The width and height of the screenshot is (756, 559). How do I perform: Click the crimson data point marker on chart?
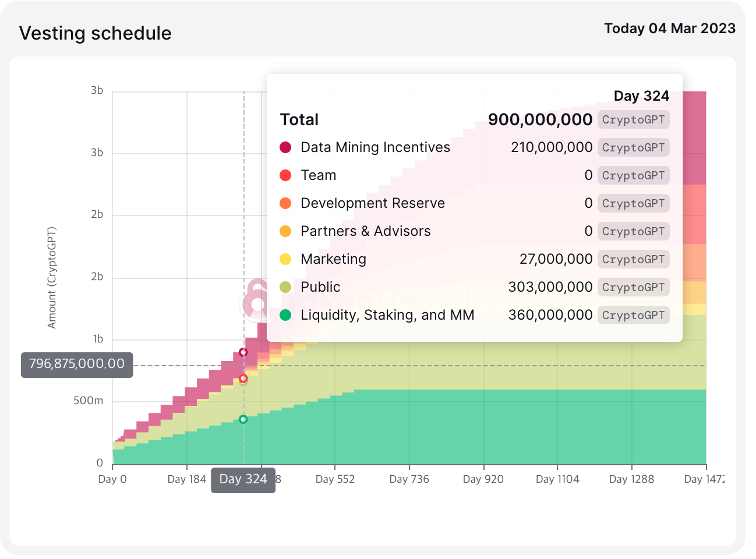tap(243, 352)
